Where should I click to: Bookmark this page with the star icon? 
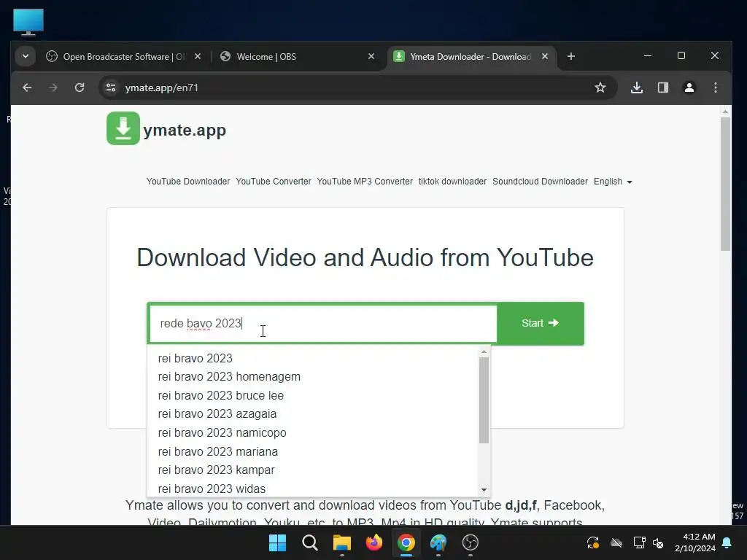(600, 87)
